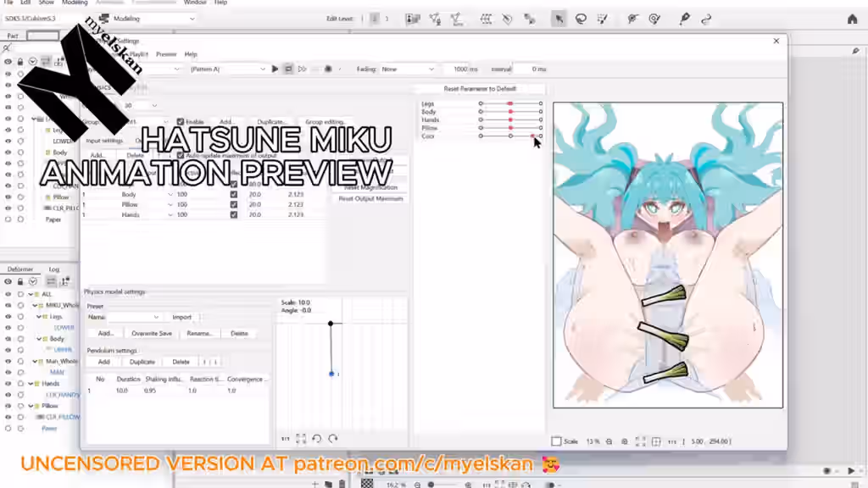Click the lock icon in Deformer panel header
Viewport: 868px width, 488px height.
pos(20,281)
